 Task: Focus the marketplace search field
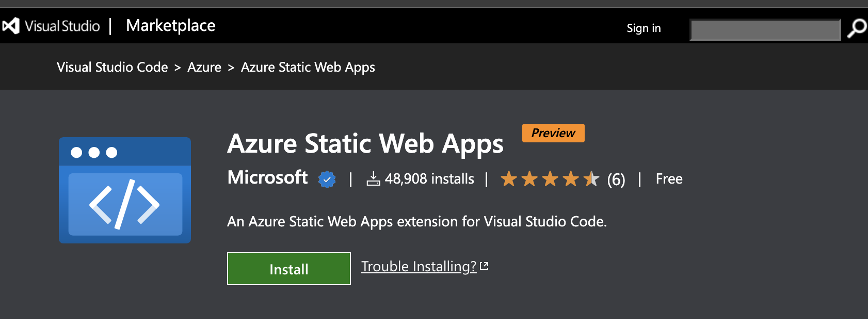765,29
